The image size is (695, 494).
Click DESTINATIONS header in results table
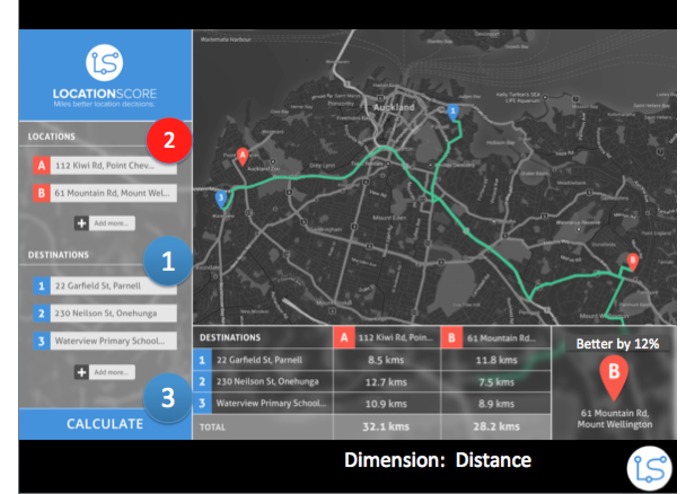[x=230, y=338]
